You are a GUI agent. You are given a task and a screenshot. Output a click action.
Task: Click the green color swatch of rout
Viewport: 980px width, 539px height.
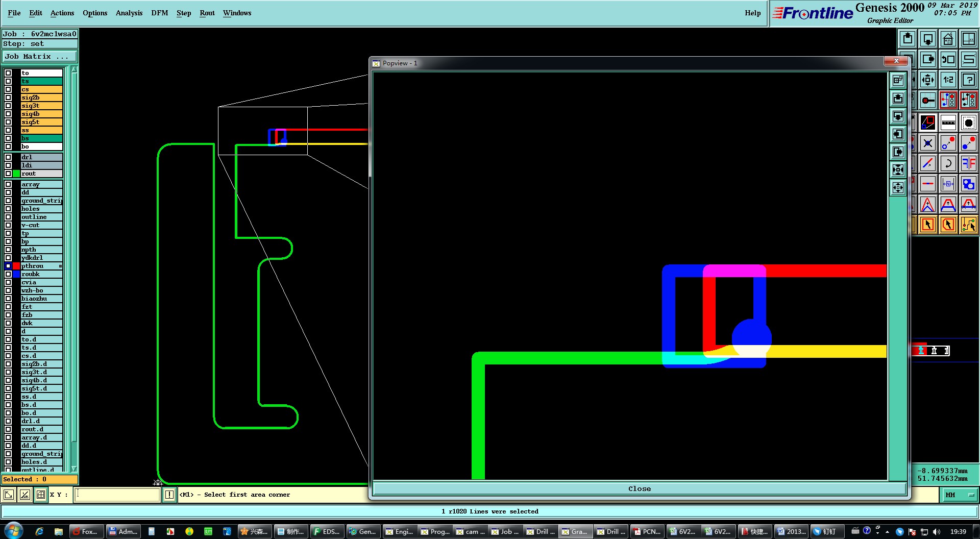pos(16,174)
